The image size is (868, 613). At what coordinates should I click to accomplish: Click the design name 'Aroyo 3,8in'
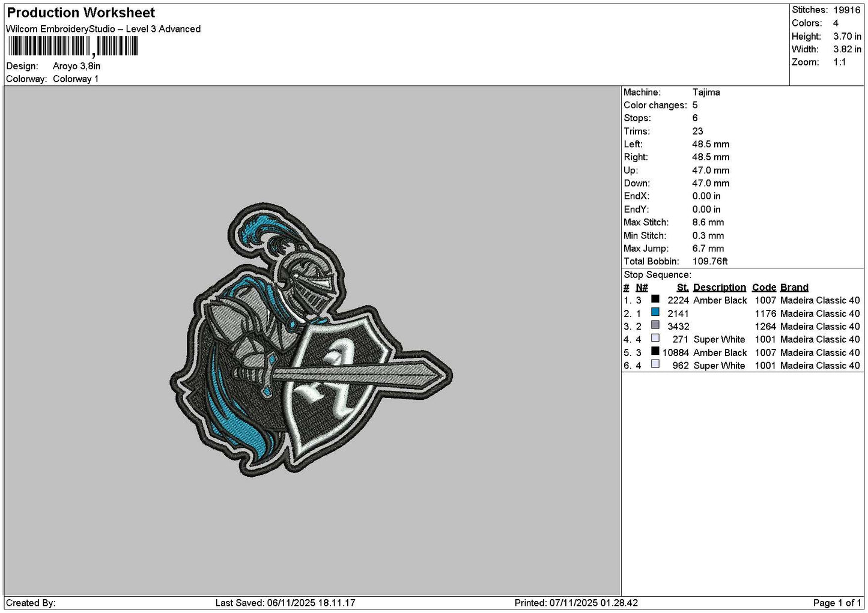point(76,66)
